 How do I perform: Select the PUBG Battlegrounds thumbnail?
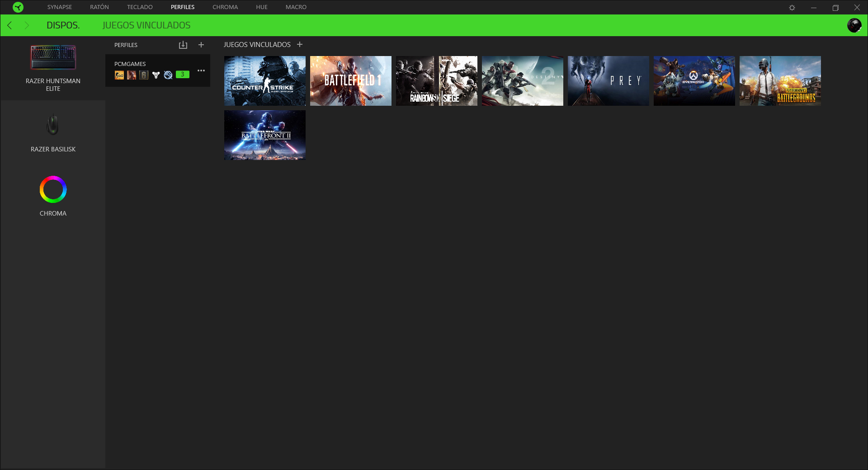point(780,81)
